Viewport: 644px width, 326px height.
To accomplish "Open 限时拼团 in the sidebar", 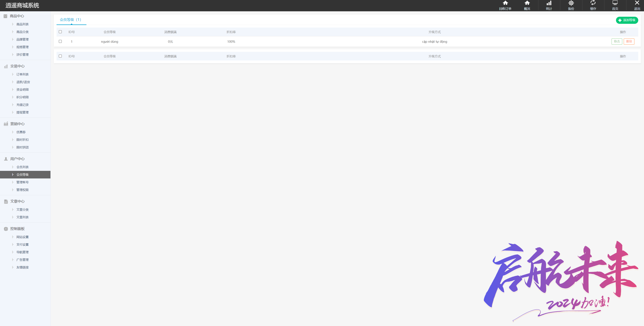I will 22,147.
